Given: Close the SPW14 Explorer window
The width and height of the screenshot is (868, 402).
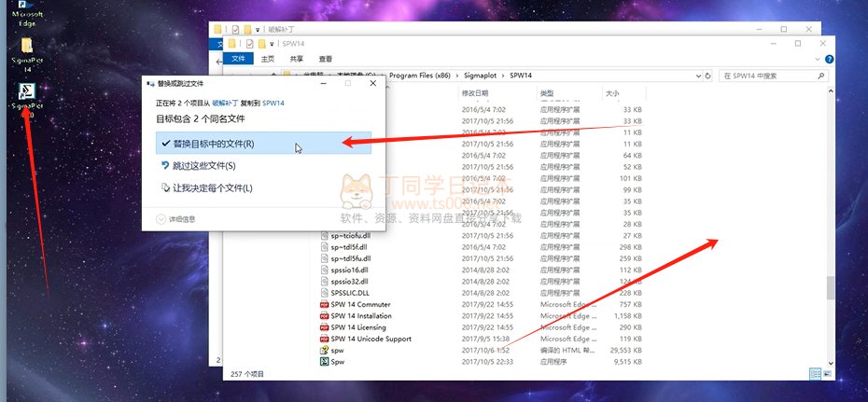Looking at the screenshot, I should tap(823, 43).
